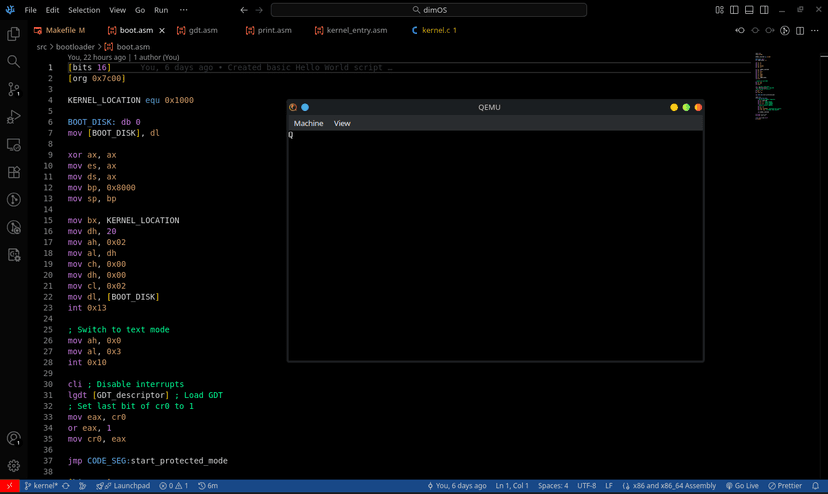Open the Explorer view in activity bar
828x494 pixels.
point(14,34)
